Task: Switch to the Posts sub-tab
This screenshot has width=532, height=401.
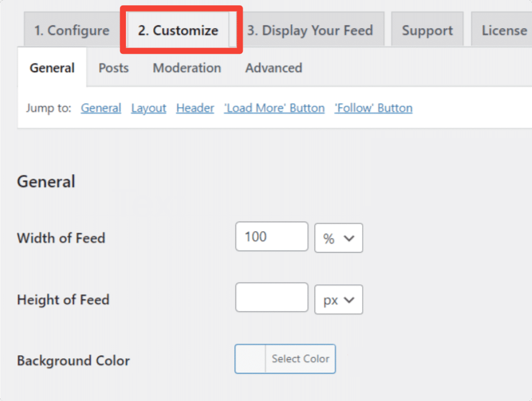Action: point(113,68)
